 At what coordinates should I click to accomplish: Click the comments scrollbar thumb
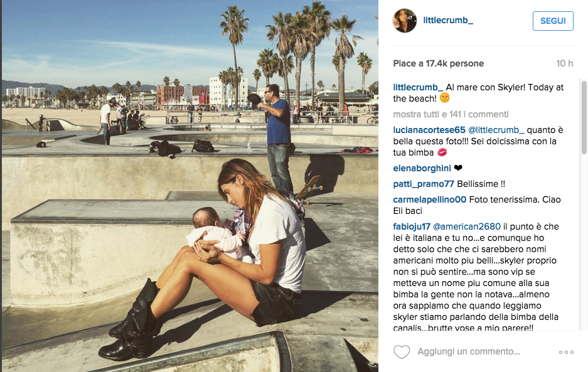pyautogui.click(x=584, y=117)
